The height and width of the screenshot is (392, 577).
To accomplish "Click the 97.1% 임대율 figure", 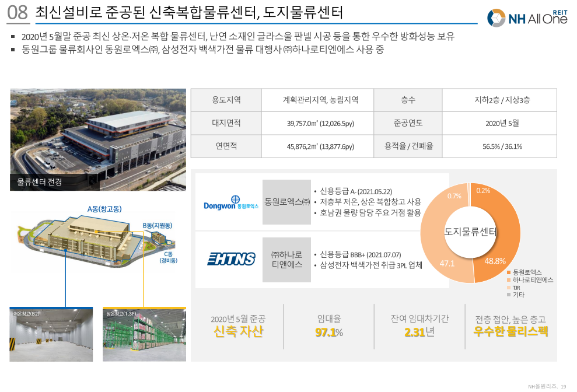I will coord(329,332).
